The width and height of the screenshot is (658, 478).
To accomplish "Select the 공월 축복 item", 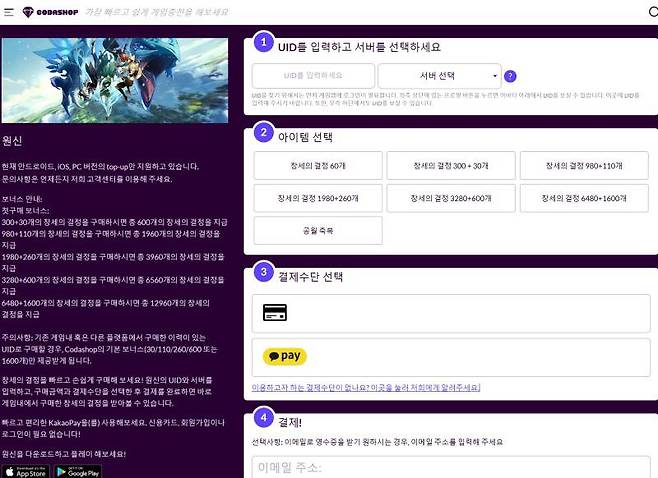I will point(318,230).
